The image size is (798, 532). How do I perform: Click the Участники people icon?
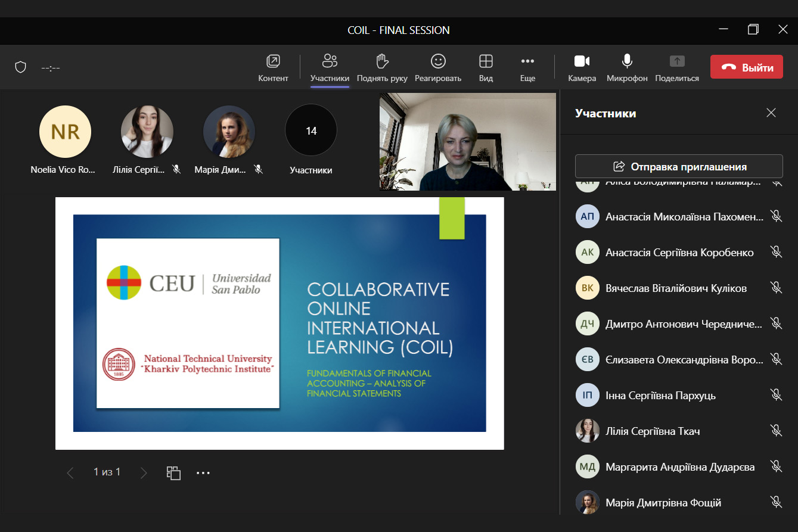330,61
